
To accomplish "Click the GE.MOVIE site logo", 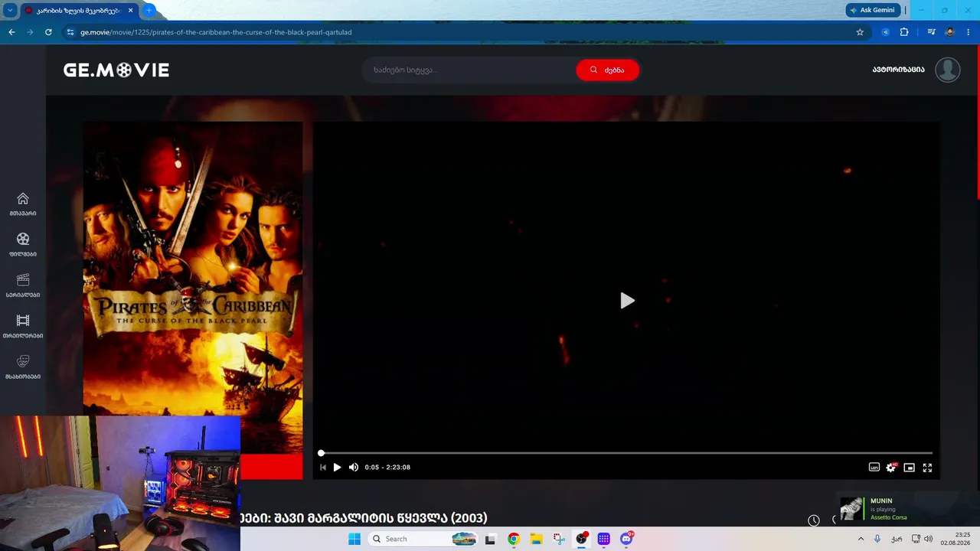I will coord(116,70).
